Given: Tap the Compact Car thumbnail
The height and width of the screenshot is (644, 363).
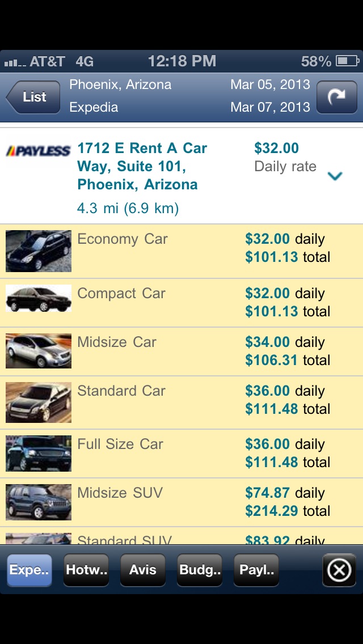Looking at the screenshot, I should [x=39, y=298].
